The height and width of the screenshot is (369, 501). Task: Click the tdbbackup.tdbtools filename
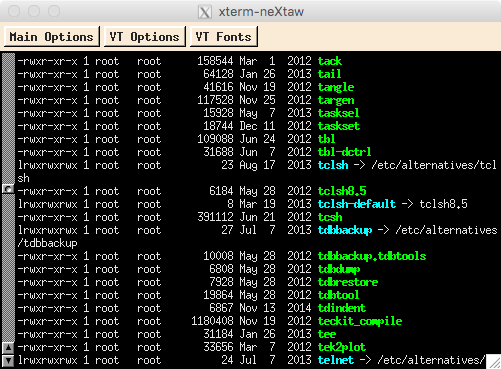tap(372, 256)
